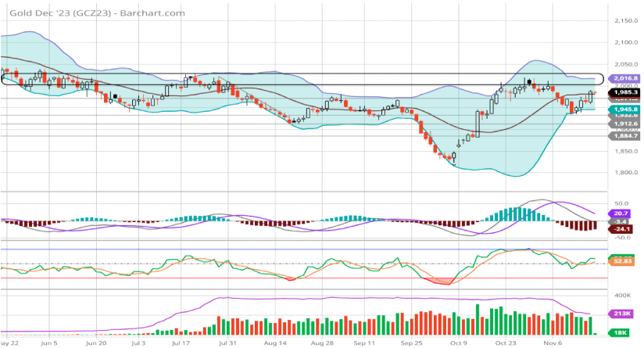Click the 1,800.0 price axis value
The height and width of the screenshot is (348, 644).
(625, 172)
